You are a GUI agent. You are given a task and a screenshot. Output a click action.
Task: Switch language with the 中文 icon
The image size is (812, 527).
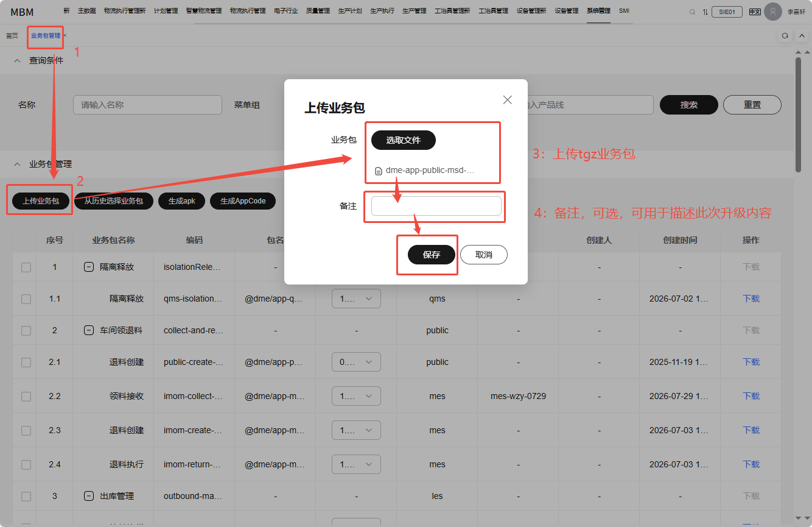pos(755,12)
